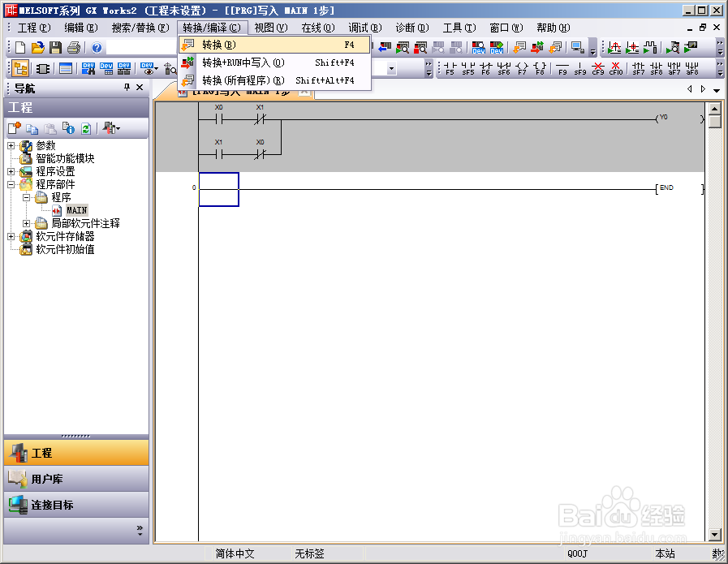728x564 pixels.
Task: Choose 转换+RUN中写入 menu entry
Action: pyautogui.click(x=274, y=62)
